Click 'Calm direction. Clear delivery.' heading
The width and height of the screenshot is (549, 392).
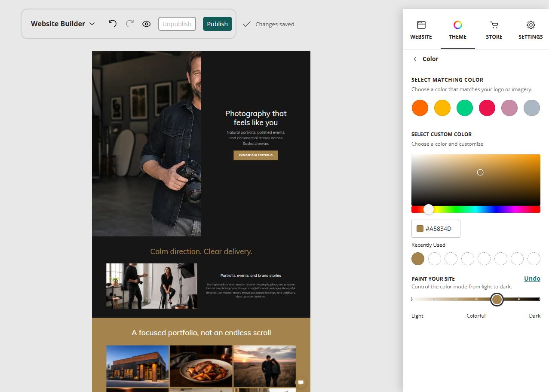click(201, 251)
